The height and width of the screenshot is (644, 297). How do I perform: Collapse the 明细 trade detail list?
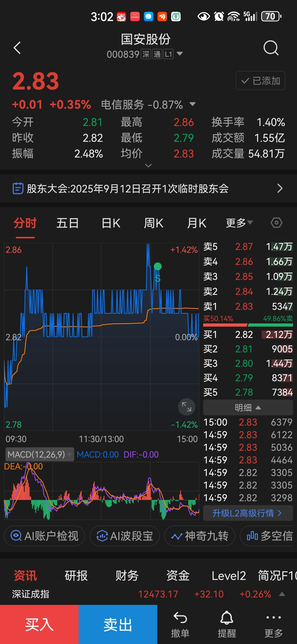point(248,407)
